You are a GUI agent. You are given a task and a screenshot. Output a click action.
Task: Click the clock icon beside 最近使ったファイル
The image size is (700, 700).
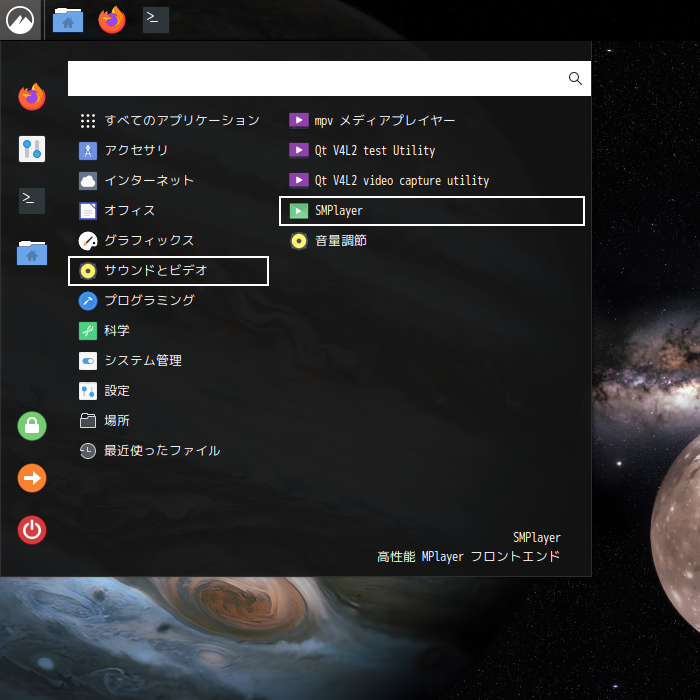[88, 451]
